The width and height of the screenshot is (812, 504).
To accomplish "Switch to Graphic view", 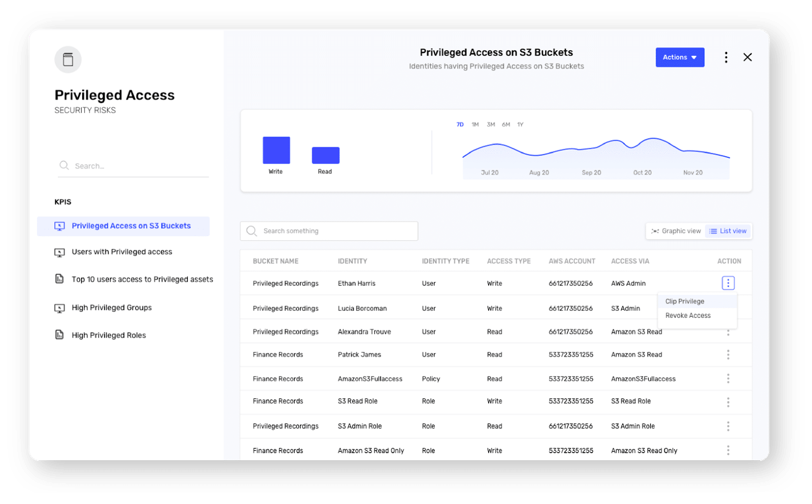I will pos(676,231).
